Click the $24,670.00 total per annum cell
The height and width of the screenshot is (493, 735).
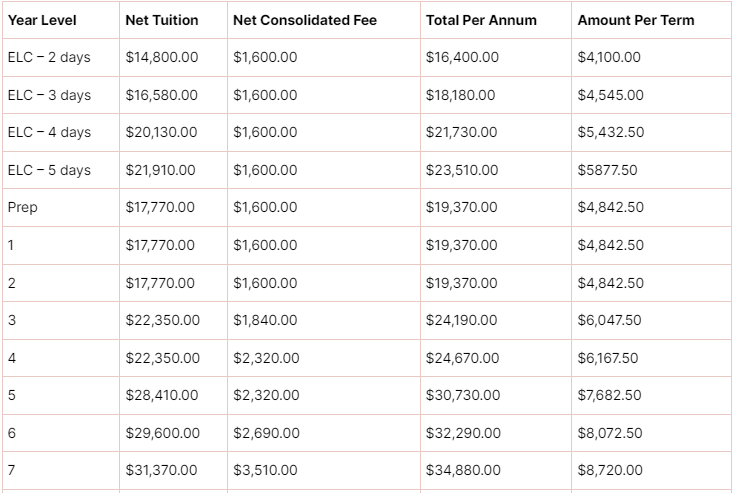coord(462,358)
